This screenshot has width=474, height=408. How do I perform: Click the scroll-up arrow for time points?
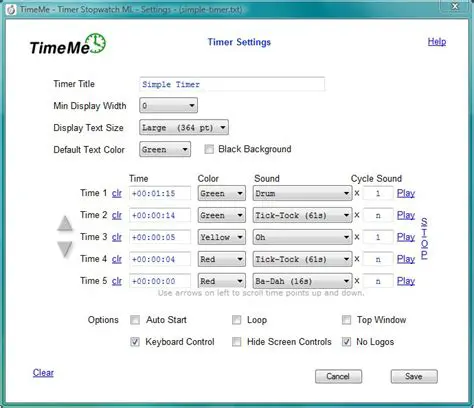pyautogui.click(x=65, y=223)
